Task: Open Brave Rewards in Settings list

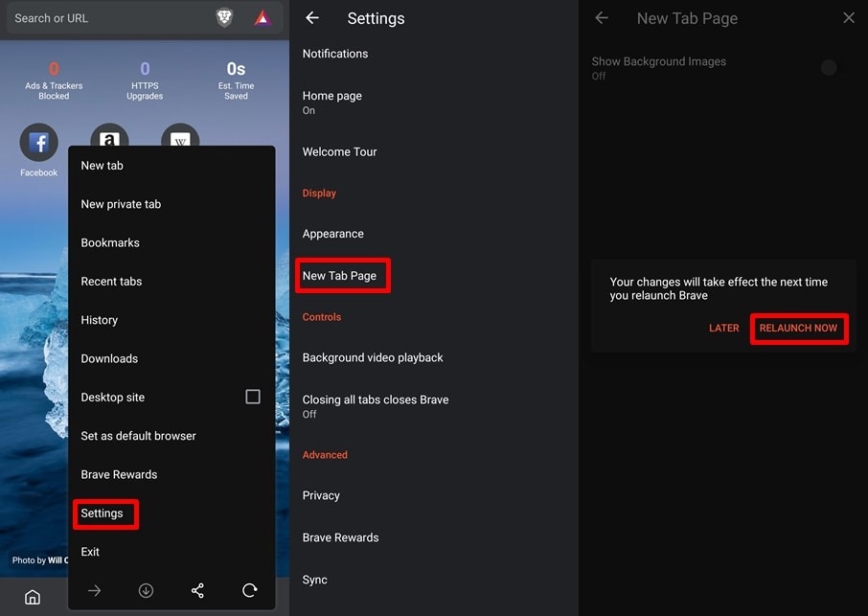Action: (x=434, y=537)
